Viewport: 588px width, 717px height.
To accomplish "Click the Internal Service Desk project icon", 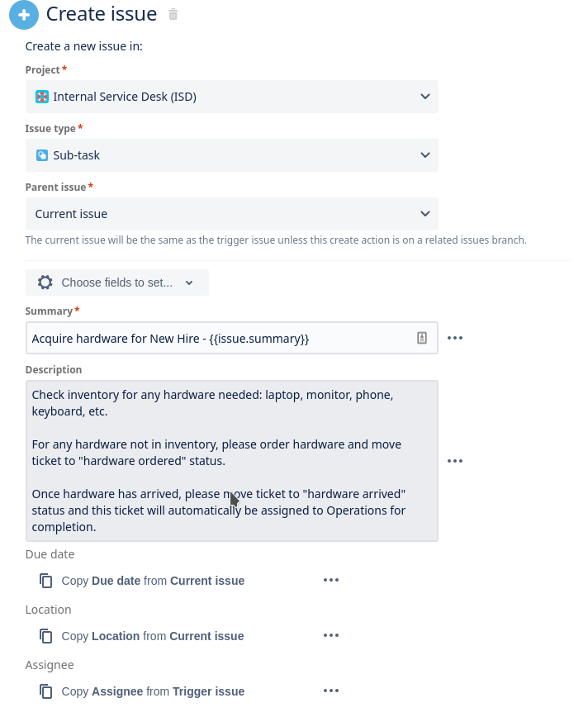I will click(43, 96).
